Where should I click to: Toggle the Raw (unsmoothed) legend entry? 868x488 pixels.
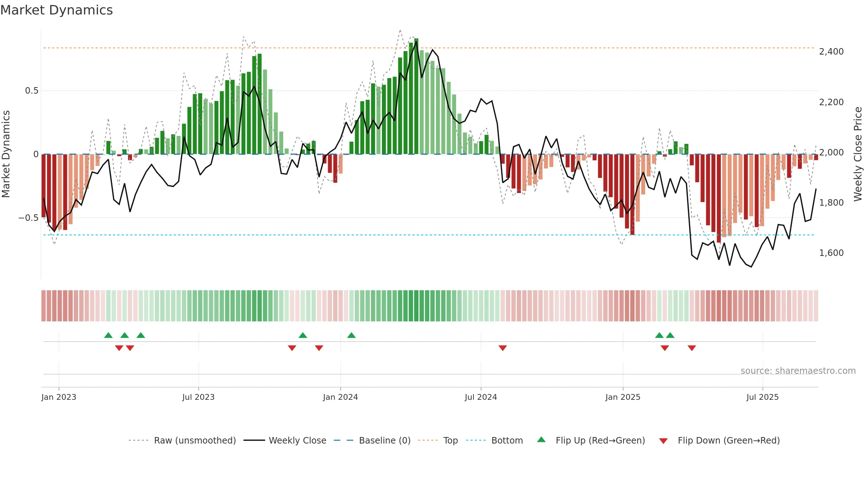tap(182, 440)
